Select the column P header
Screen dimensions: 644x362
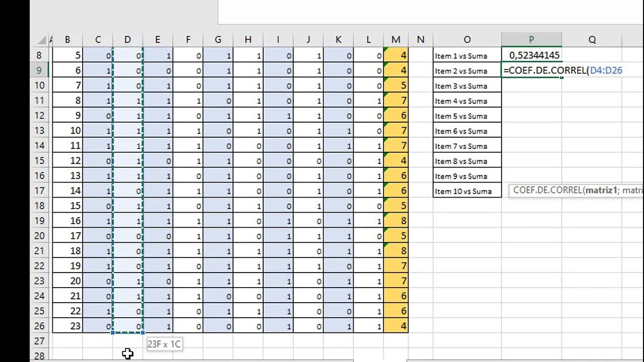click(531, 40)
